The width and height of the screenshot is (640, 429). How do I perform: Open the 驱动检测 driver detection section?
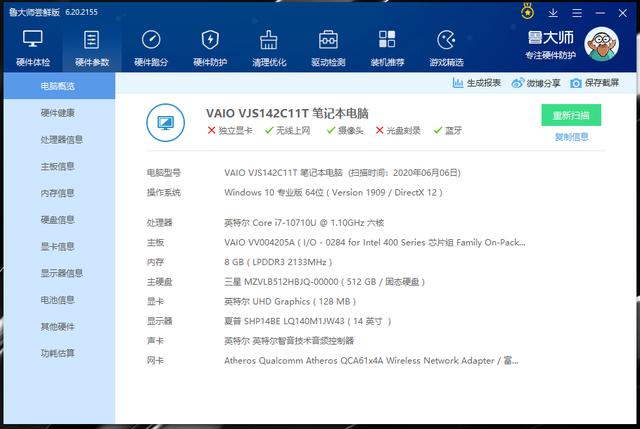(x=328, y=48)
